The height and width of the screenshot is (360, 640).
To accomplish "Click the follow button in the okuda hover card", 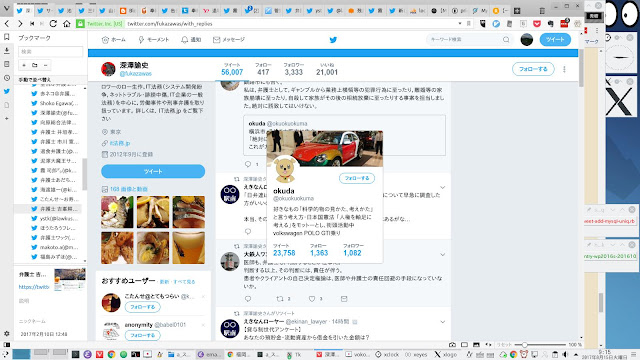I will point(357,178).
